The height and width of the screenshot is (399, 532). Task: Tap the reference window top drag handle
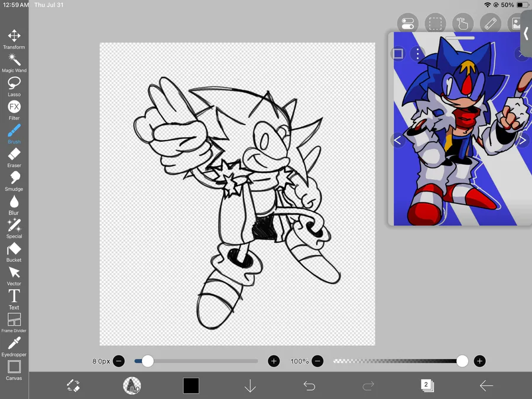point(460,38)
